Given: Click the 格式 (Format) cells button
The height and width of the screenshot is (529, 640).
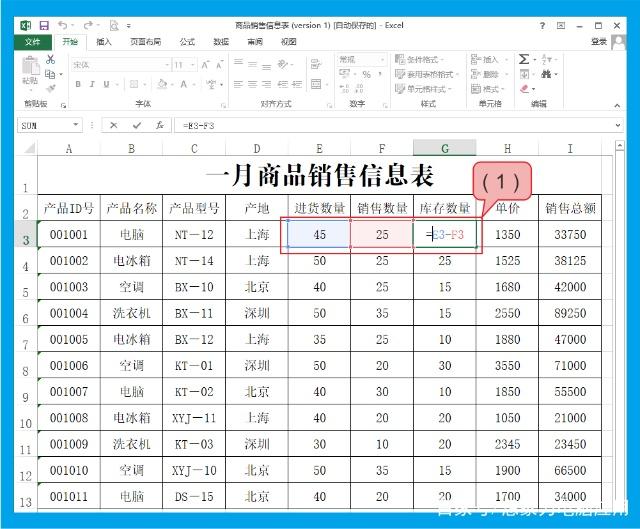Looking at the screenshot, I should click(x=487, y=89).
